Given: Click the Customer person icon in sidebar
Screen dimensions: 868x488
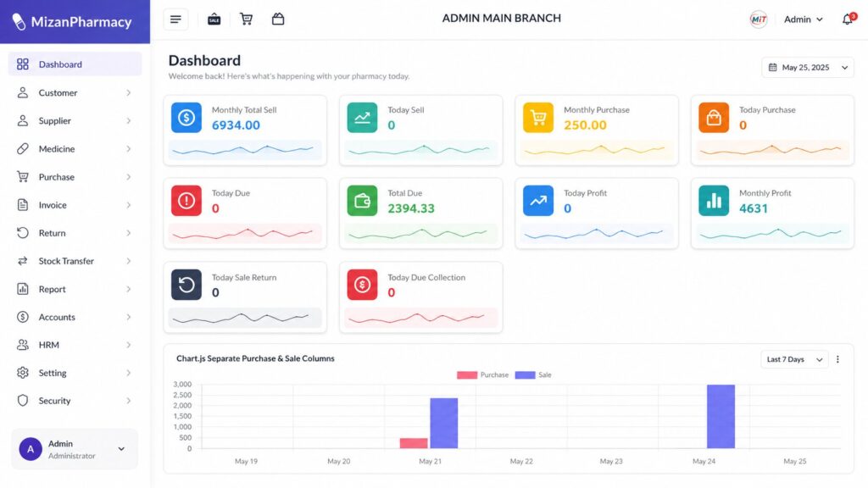Looking at the screenshot, I should (x=23, y=92).
